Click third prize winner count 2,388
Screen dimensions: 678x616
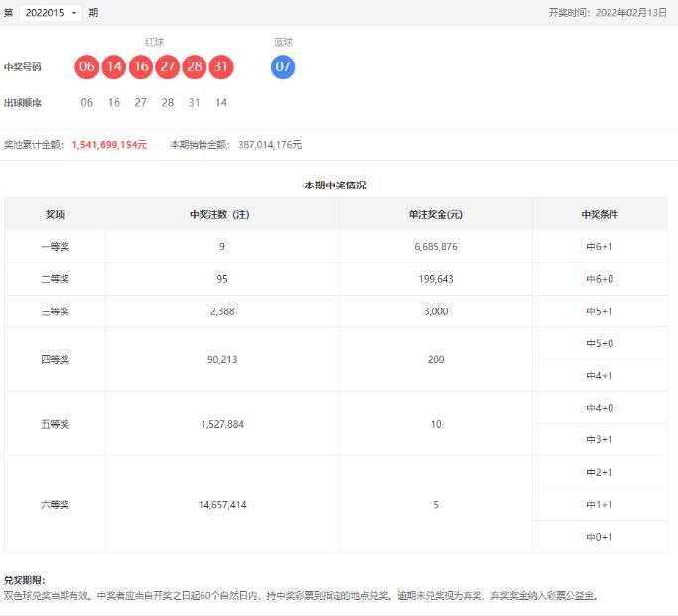click(222, 311)
